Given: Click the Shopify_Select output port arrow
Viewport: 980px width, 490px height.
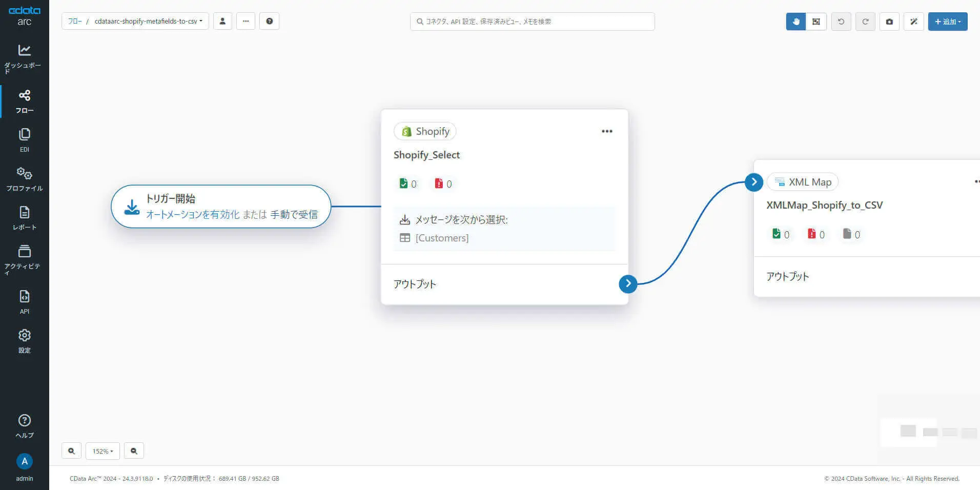Looking at the screenshot, I should pos(628,284).
